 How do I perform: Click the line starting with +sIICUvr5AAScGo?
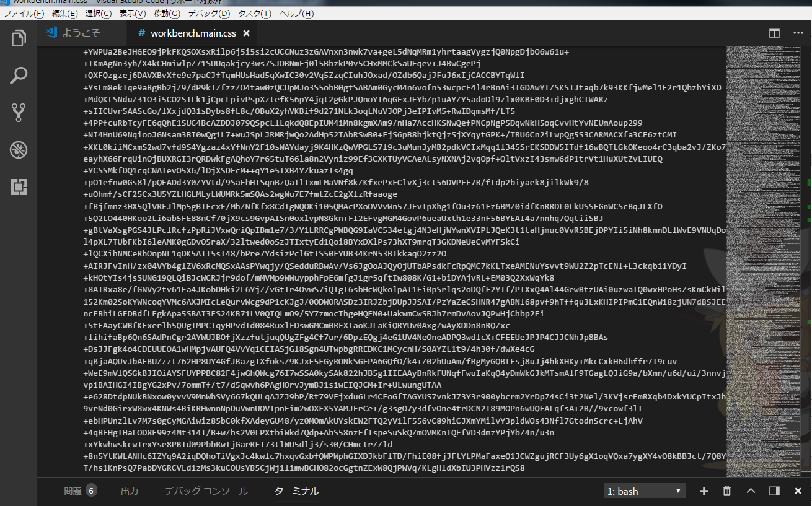click(x=299, y=111)
